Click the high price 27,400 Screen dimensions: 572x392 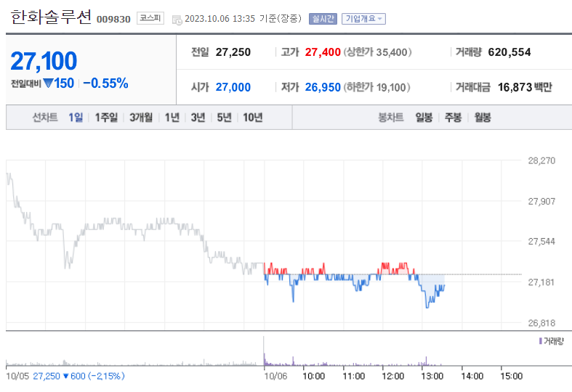(323, 52)
